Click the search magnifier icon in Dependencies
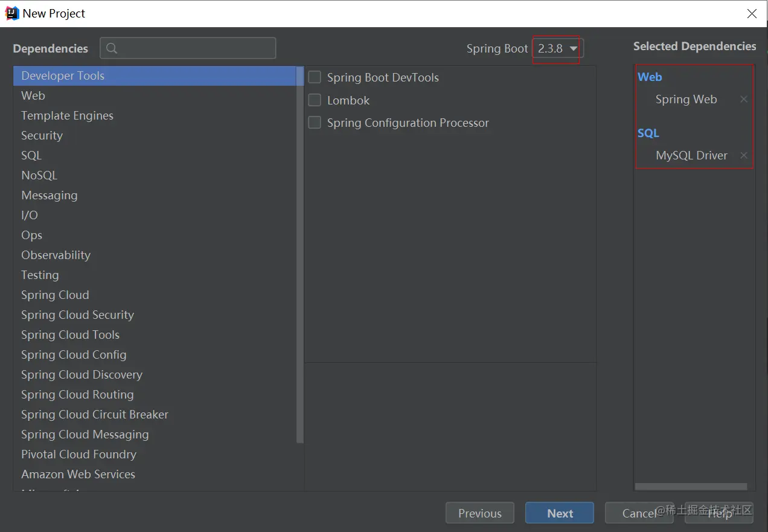 (x=112, y=48)
